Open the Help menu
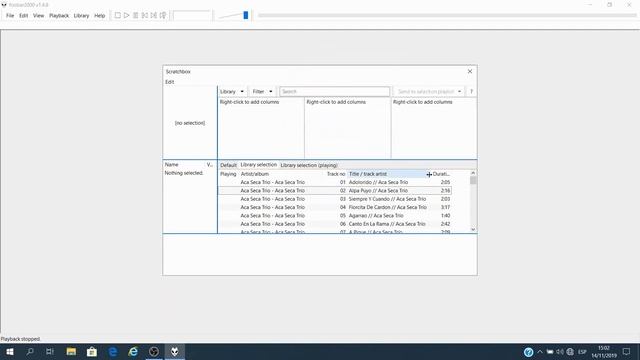The image size is (640, 360). [x=100, y=16]
